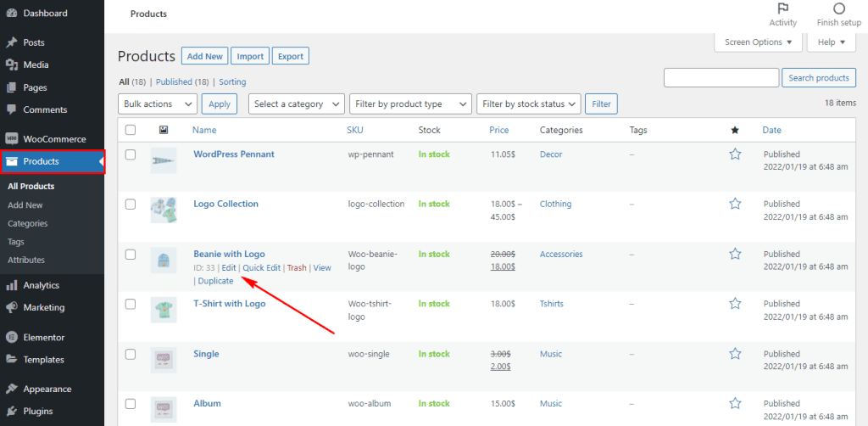868x426 pixels.
Task: Check the T-Shirt with Logo row checkbox
Action: [x=130, y=304]
